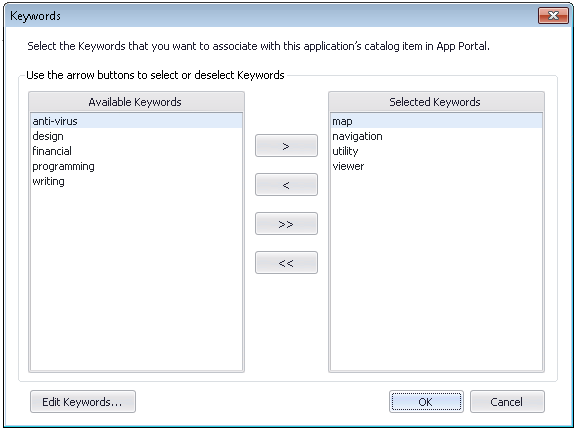The image size is (575, 430).
Task: Click the double left arrow deselect-all button
Action: (286, 262)
